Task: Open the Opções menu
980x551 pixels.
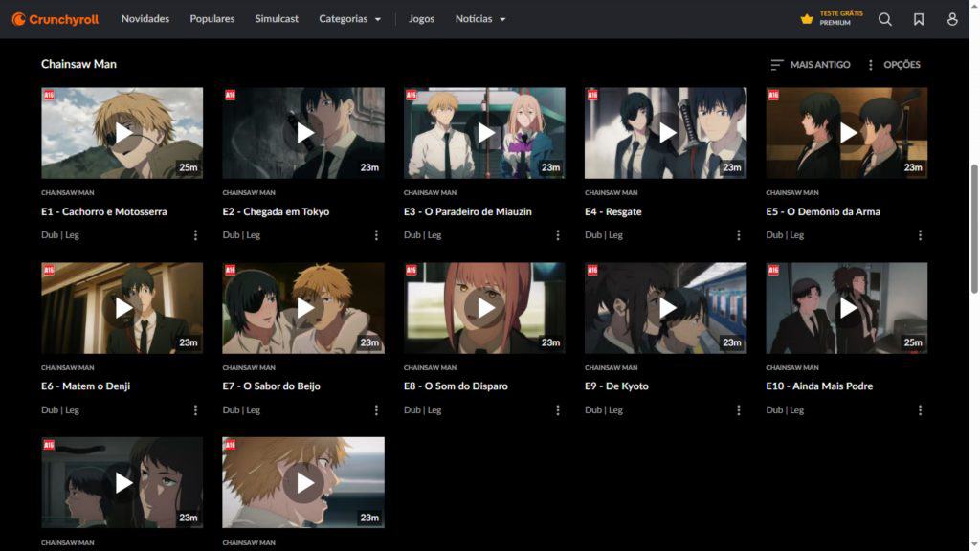Action: point(895,64)
